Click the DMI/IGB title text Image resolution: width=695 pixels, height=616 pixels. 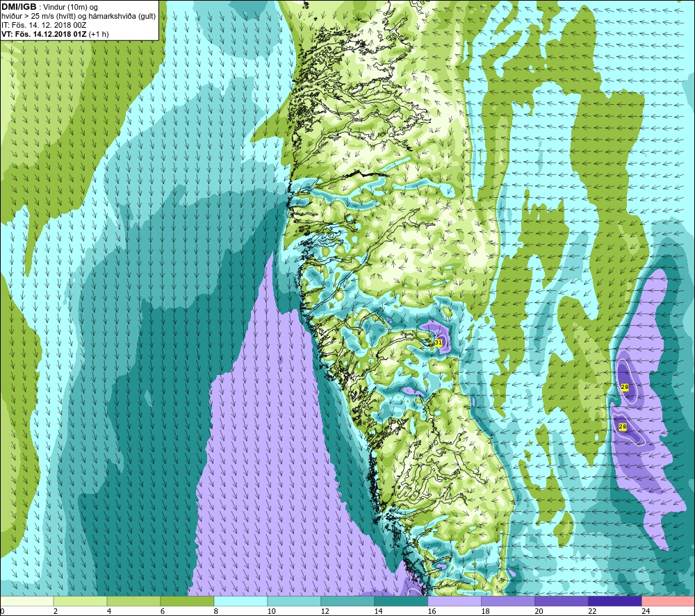[x=19, y=7]
